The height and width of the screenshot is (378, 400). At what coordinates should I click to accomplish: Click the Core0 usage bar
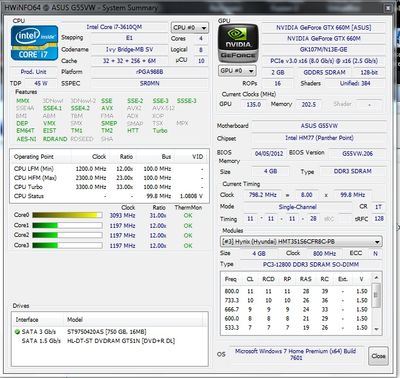(67, 215)
